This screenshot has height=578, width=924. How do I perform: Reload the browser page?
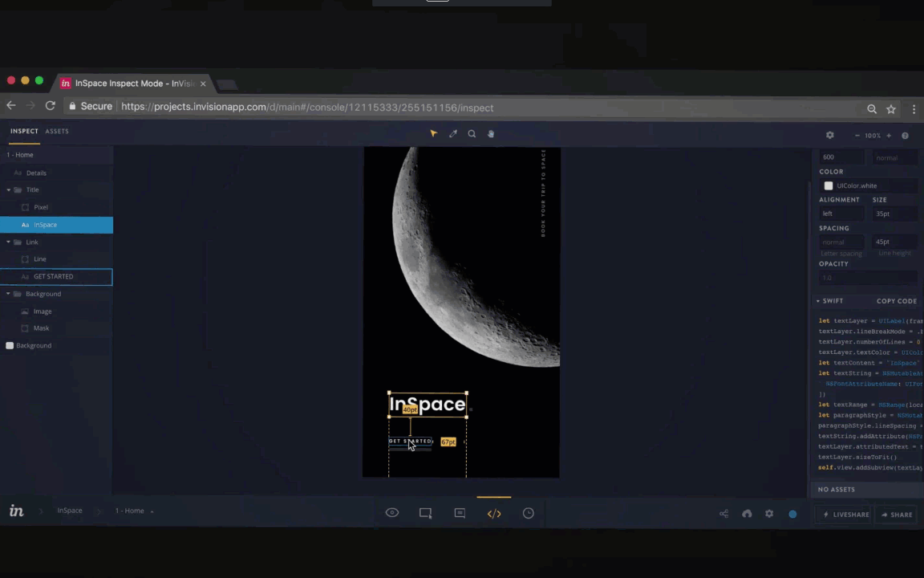(50, 106)
